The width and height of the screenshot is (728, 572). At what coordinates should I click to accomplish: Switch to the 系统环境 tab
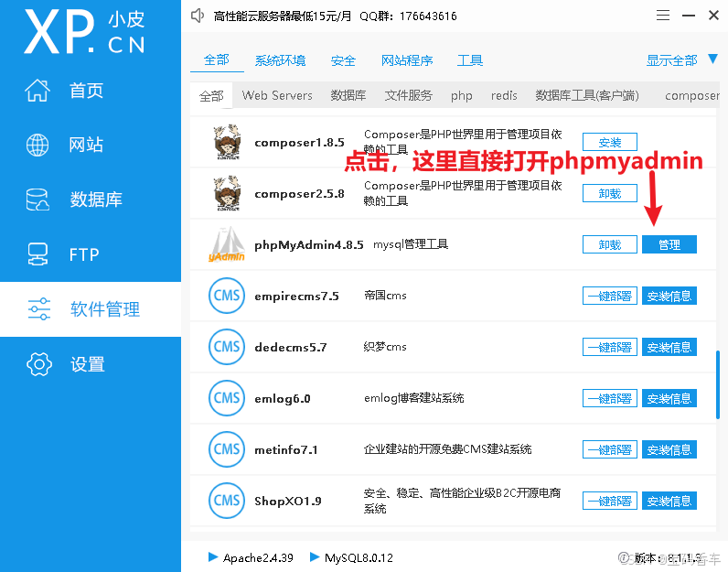point(281,61)
